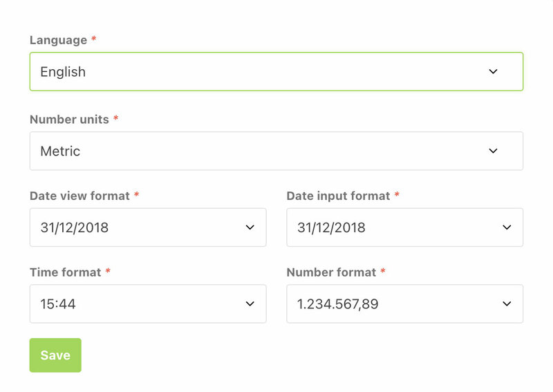This screenshot has height=392, width=553.
Task: Click the Number format label text
Action: pyautogui.click(x=331, y=272)
